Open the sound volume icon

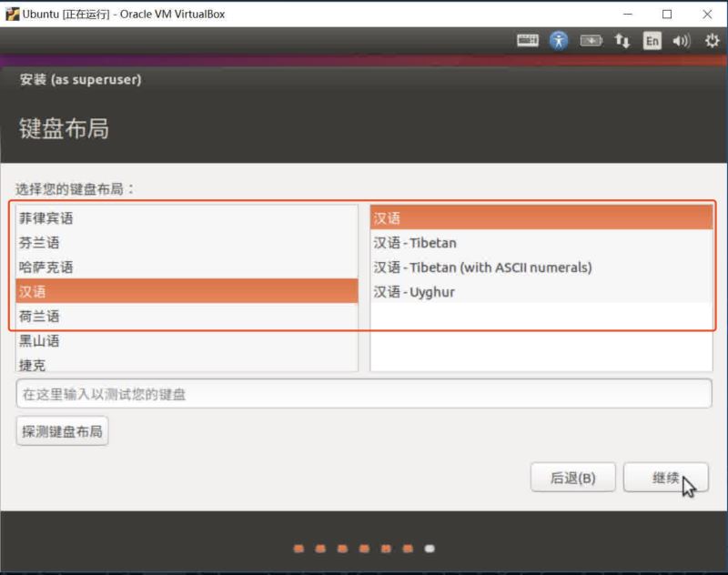(681, 41)
